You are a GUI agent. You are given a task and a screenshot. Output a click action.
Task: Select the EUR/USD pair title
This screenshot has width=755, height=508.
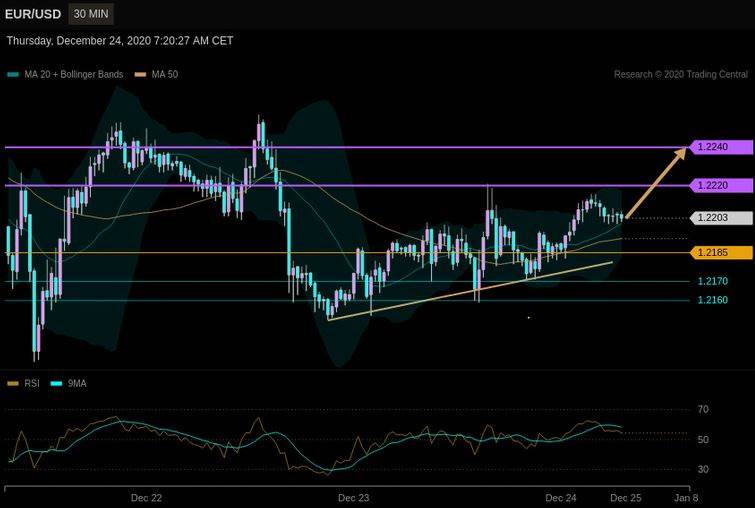(33, 14)
